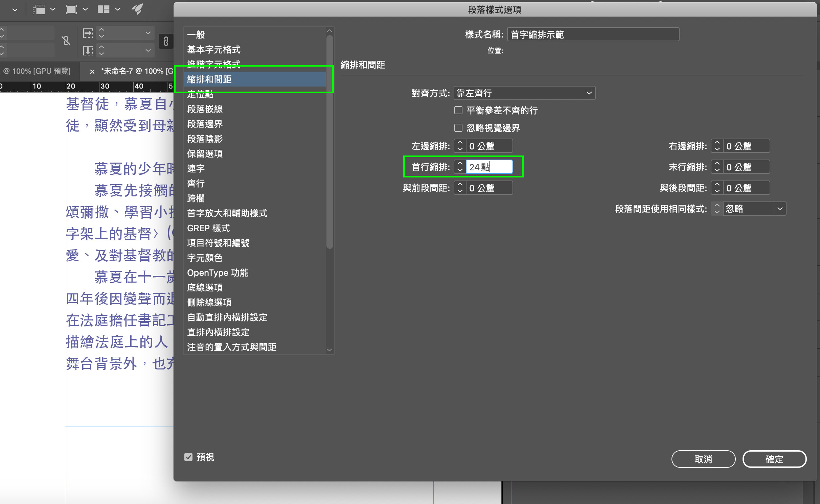Open the 對齊方式 alignment dropdown

point(524,93)
